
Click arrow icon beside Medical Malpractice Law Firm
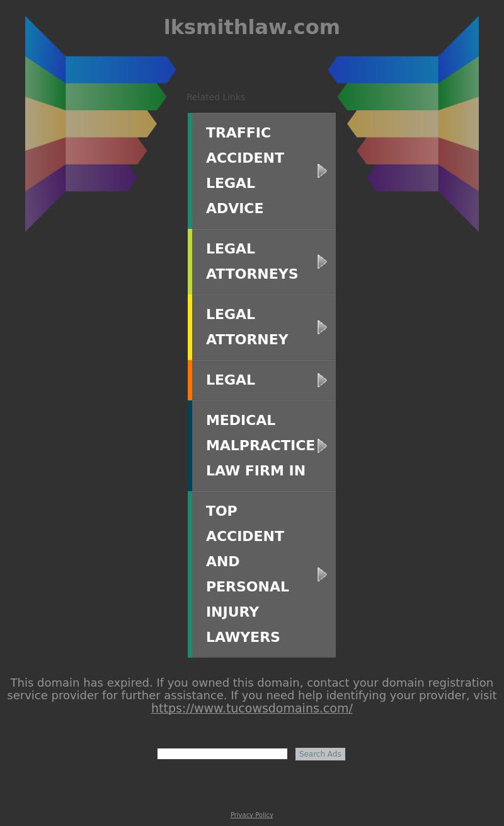point(322,446)
